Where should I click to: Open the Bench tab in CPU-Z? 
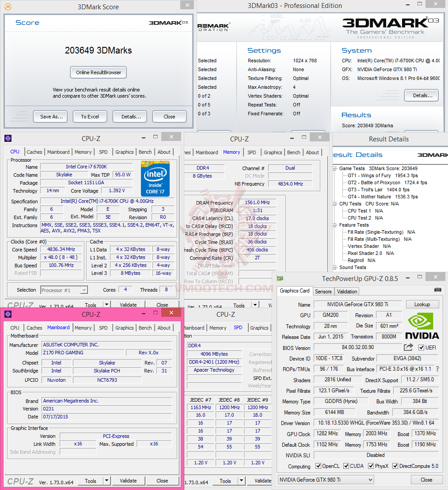[145, 152]
